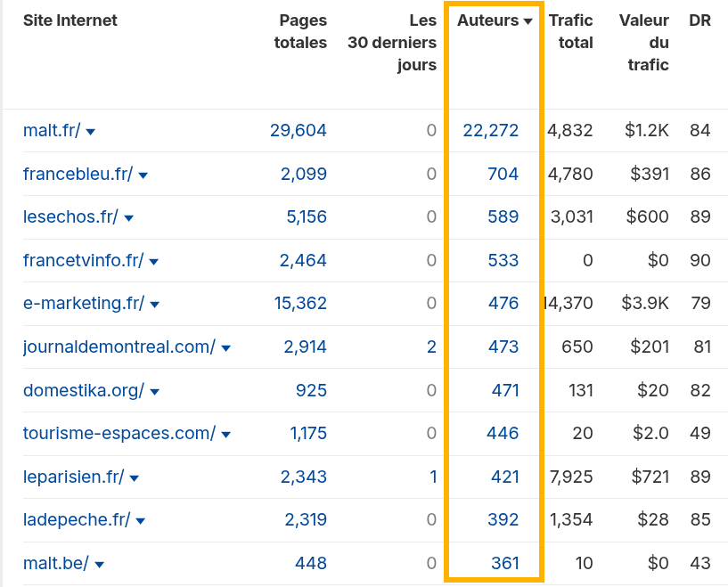Viewport: 728px width, 587px height.
Task: Open the 704 Auteurs link for francebleu.fr
Action: pos(505,174)
